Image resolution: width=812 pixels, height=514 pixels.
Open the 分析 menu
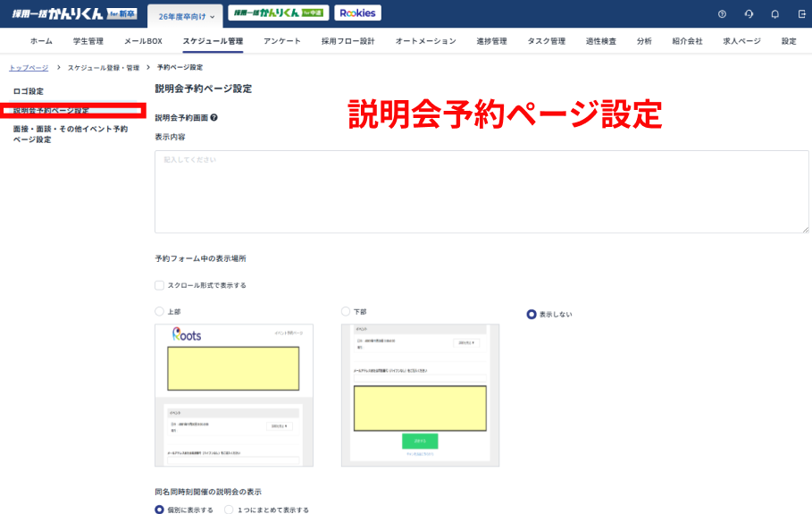tap(644, 41)
